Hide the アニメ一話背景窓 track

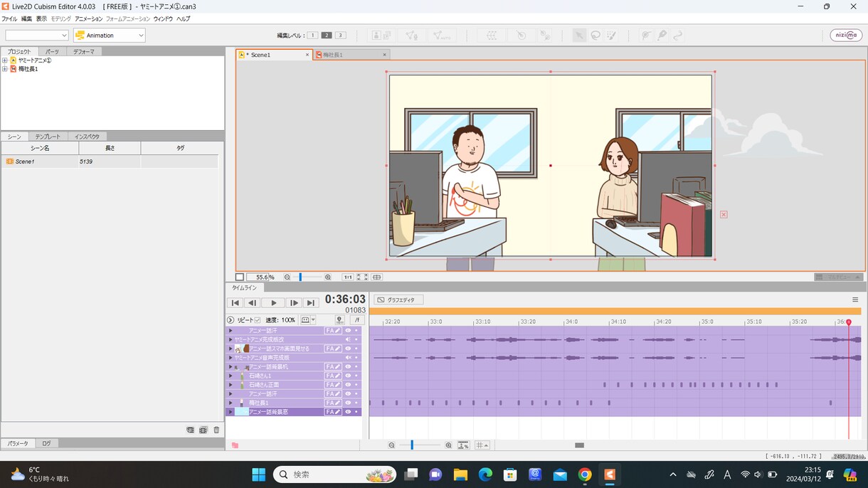coord(349,412)
